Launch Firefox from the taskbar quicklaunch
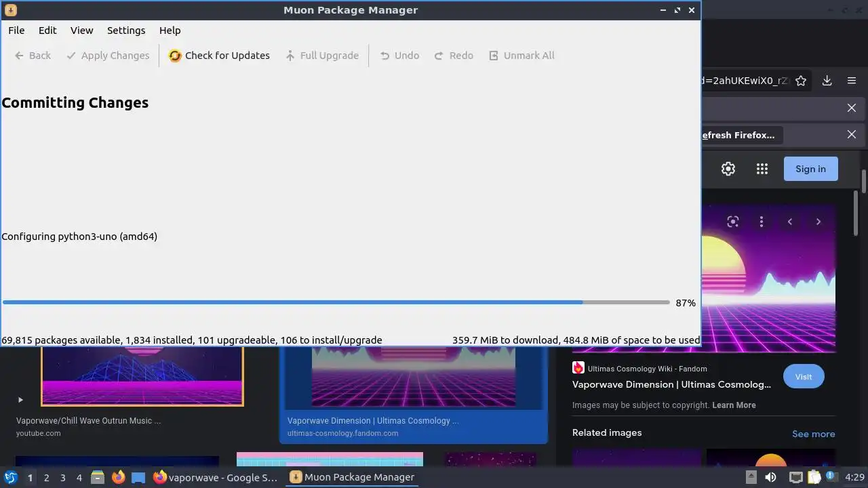 pos(118,478)
